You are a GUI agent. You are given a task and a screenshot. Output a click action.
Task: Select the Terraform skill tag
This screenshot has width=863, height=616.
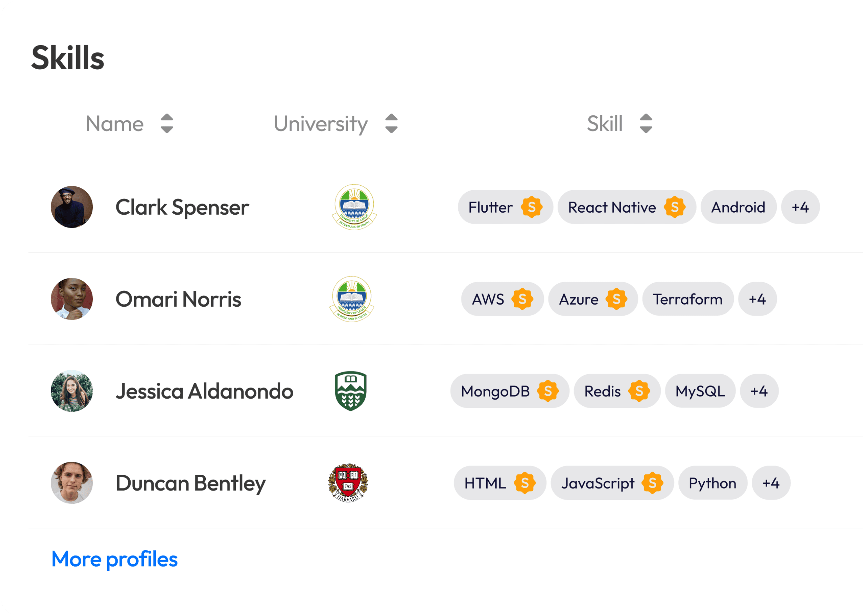(x=688, y=299)
